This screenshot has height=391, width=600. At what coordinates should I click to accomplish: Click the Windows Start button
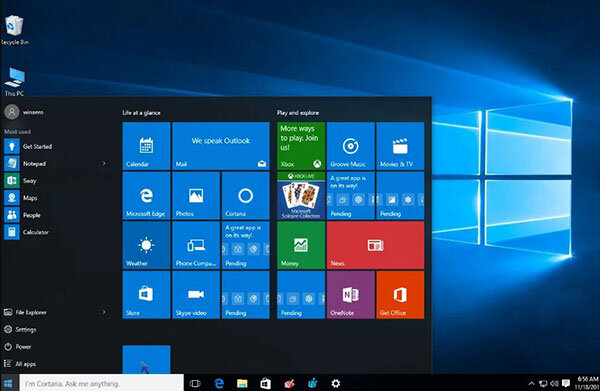pyautogui.click(x=8, y=383)
